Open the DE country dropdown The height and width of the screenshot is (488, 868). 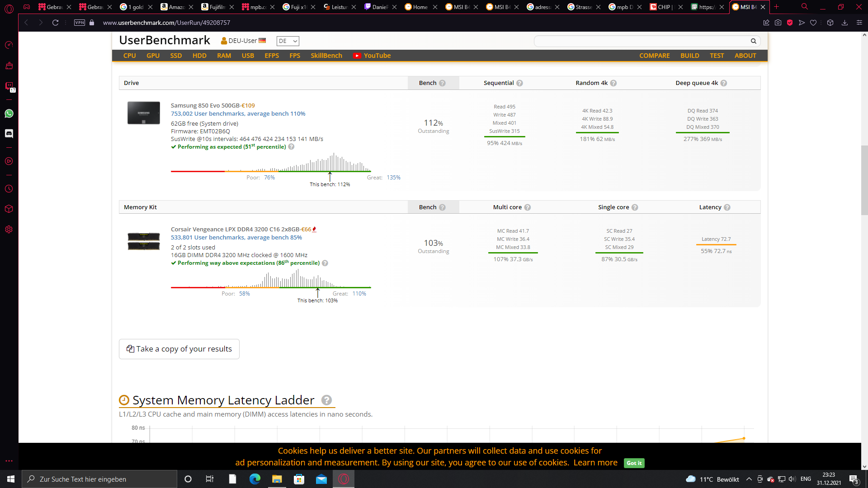tap(288, 41)
